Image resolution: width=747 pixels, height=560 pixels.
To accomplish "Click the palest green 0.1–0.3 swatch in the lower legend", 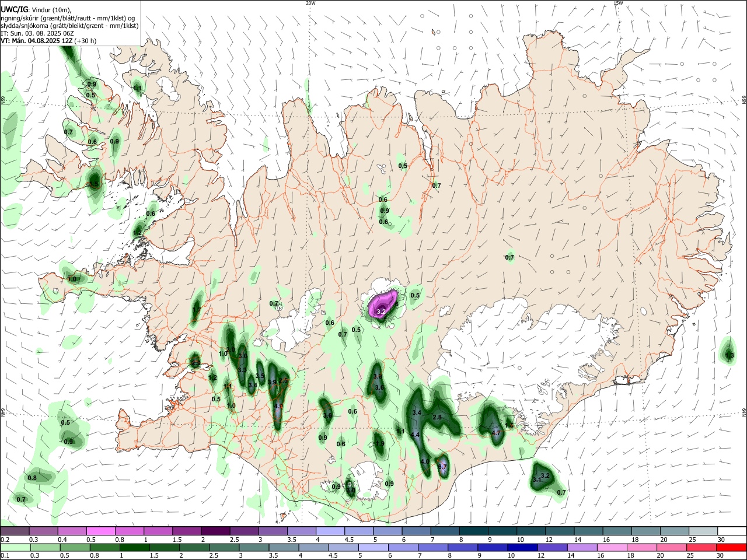I will click(15, 547).
